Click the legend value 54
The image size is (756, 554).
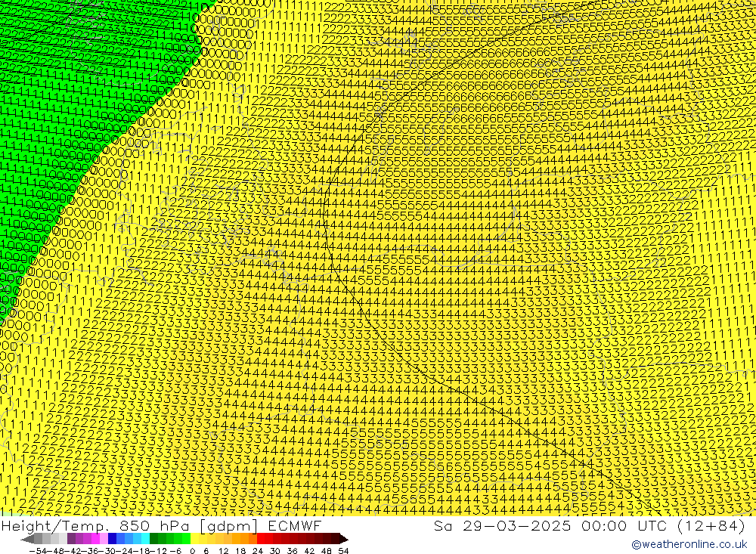coord(343,551)
